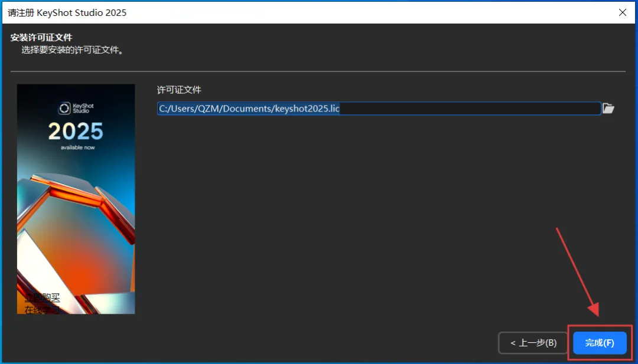638x364 pixels.
Task: Click the KeyShot Studio 2025 banner image
Action: [x=76, y=199]
